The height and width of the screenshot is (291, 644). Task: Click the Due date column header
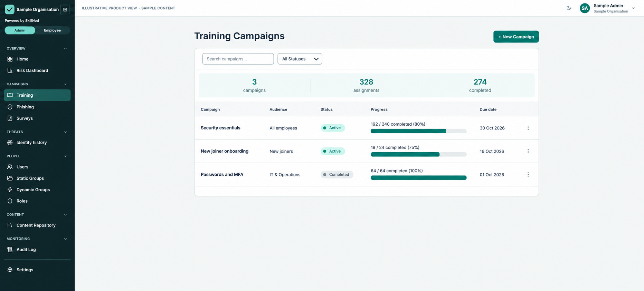point(488,109)
